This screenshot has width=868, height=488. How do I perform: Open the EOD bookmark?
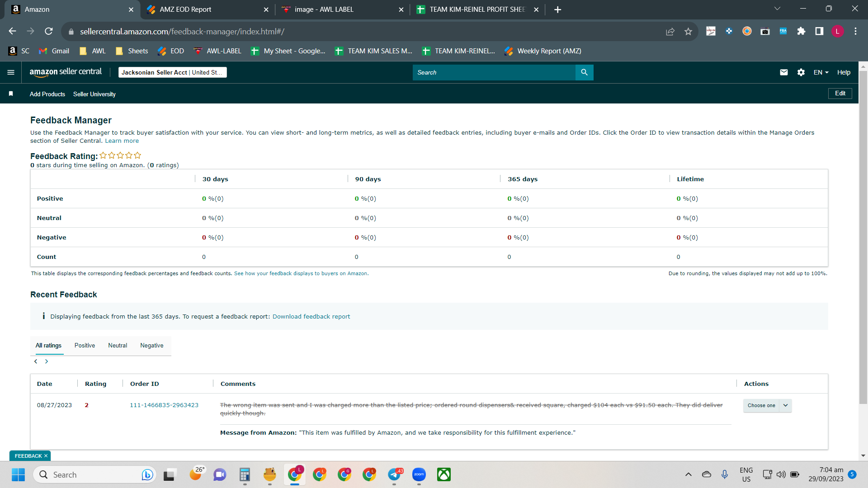point(171,51)
